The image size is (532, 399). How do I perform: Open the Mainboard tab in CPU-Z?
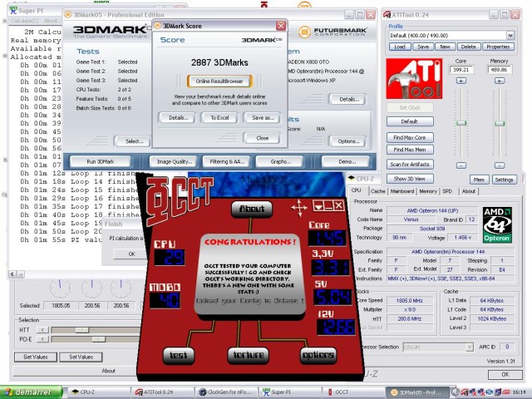click(402, 191)
